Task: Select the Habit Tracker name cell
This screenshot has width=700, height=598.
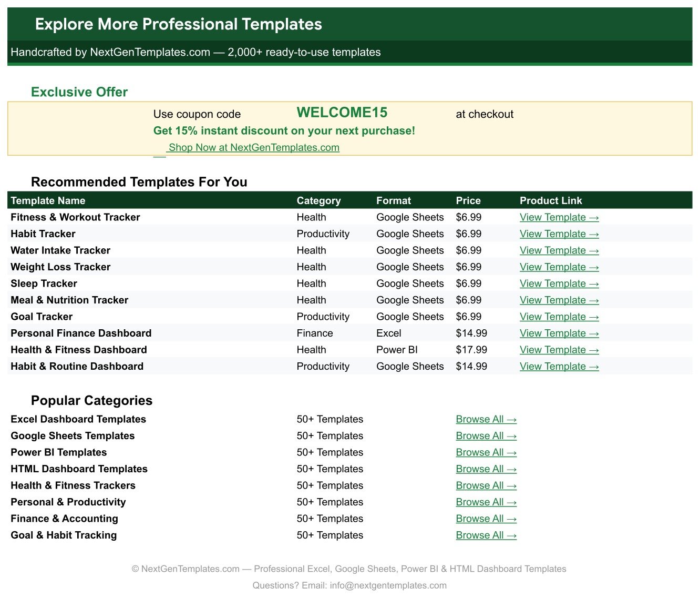Action: (x=43, y=234)
